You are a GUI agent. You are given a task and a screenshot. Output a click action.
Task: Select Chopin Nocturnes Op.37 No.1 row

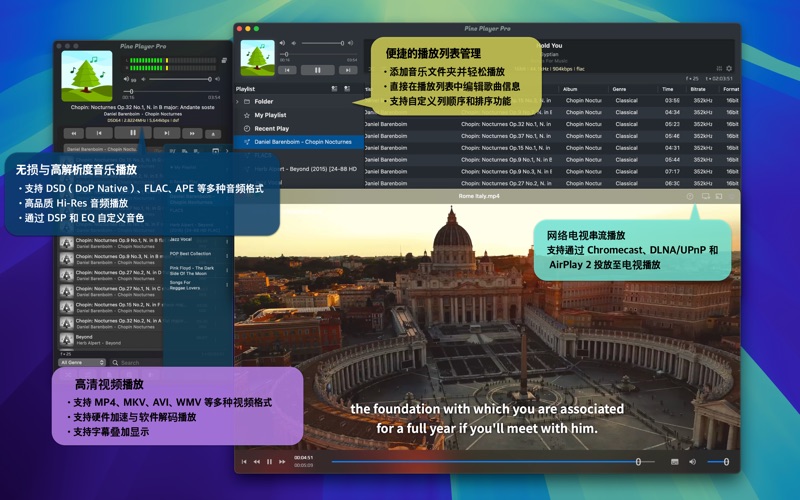(x=552, y=136)
